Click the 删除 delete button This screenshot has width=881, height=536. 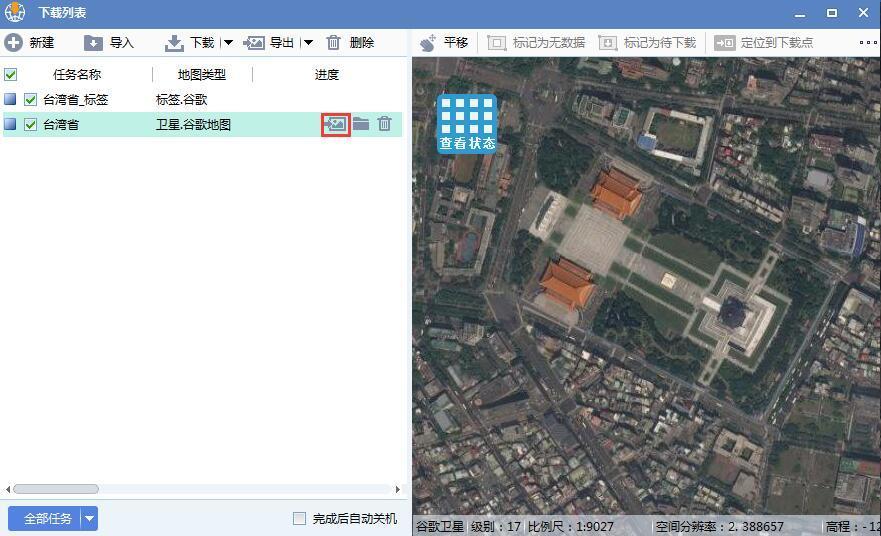coord(350,43)
